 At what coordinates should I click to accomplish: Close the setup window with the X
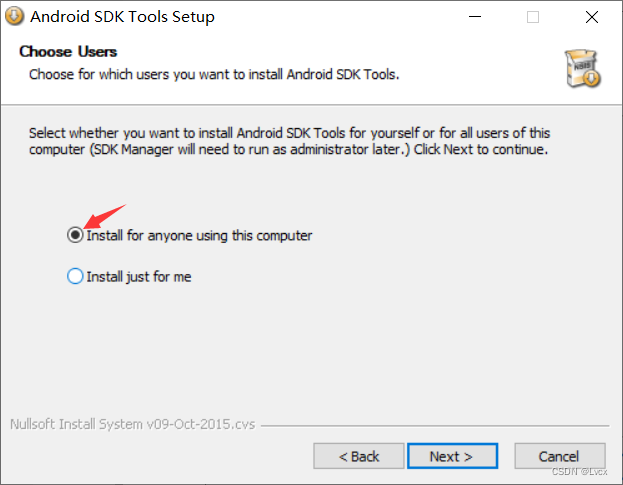(x=592, y=17)
